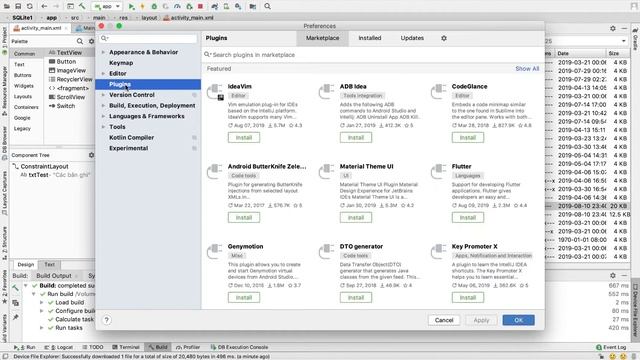
Task: Install the Genymotion plugin
Action: [244, 298]
